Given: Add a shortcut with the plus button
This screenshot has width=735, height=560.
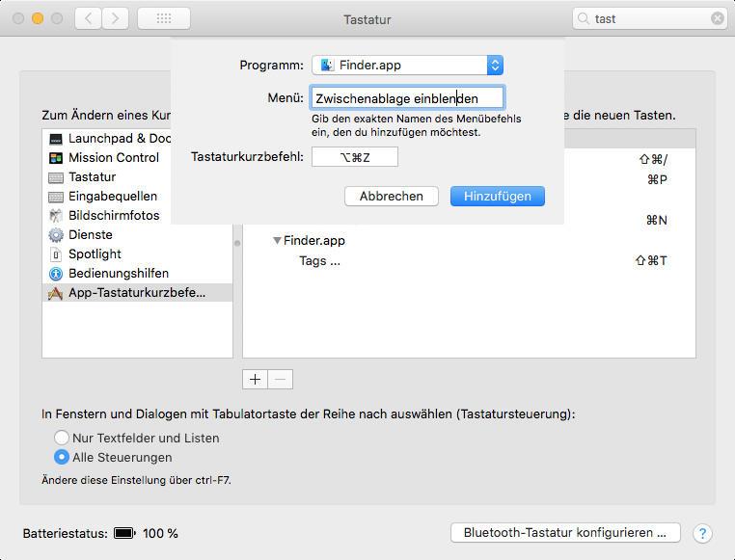Looking at the screenshot, I should [255, 379].
